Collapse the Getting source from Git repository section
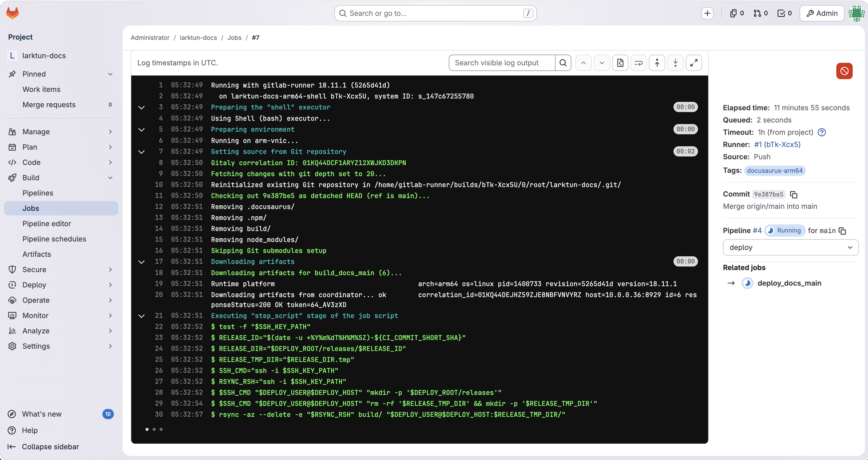Screen dimensions: 868x460 tap(141, 152)
